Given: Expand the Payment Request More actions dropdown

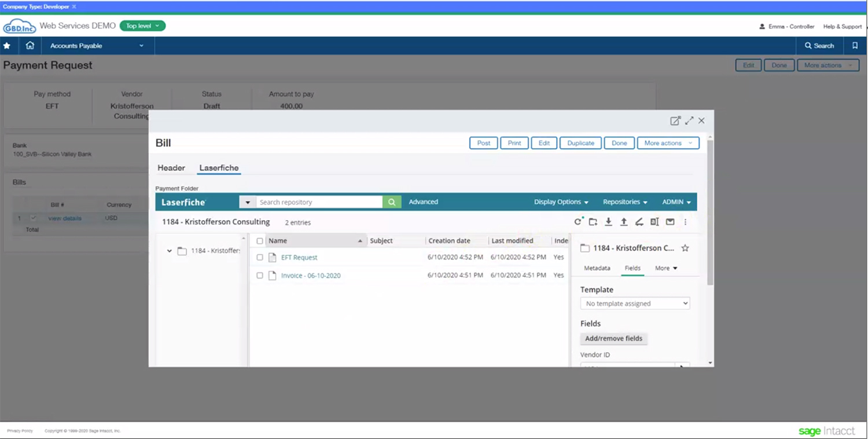Looking at the screenshot, I should point(828,65).
